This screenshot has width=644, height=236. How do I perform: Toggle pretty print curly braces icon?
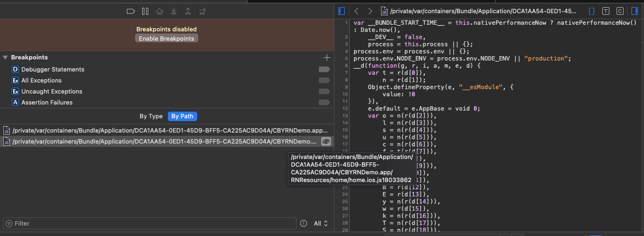pyautogui.click(x=591, y=11)
